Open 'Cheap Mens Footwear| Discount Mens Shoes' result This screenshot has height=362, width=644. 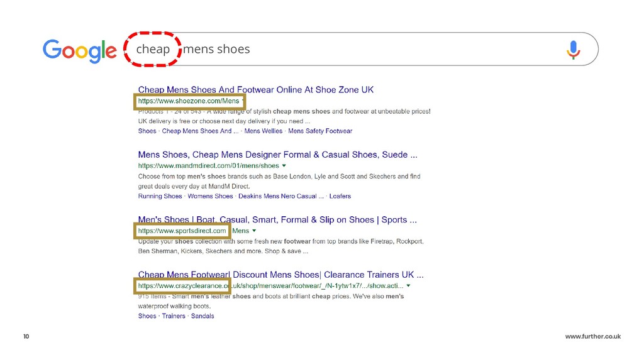click(x=281, y=275)
